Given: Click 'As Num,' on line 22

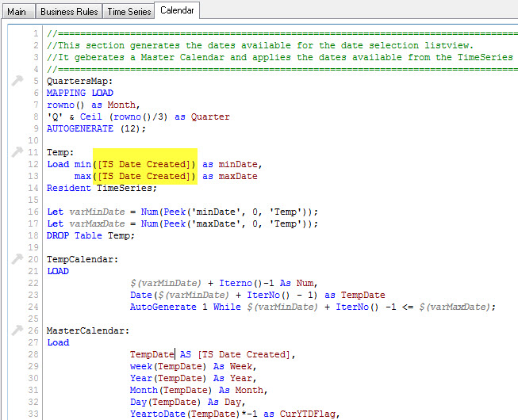Looking at the screenshot, I should pyautogui.click(x=298, y=283).
